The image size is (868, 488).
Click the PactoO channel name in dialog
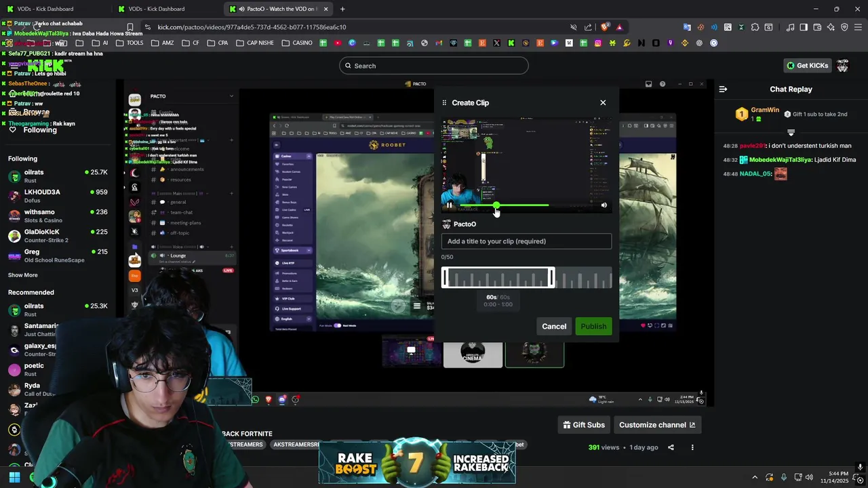465,224
